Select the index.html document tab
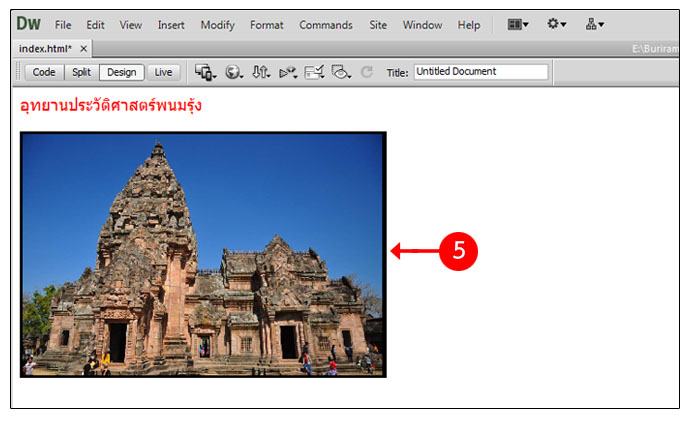 click(x=45, y=48)
